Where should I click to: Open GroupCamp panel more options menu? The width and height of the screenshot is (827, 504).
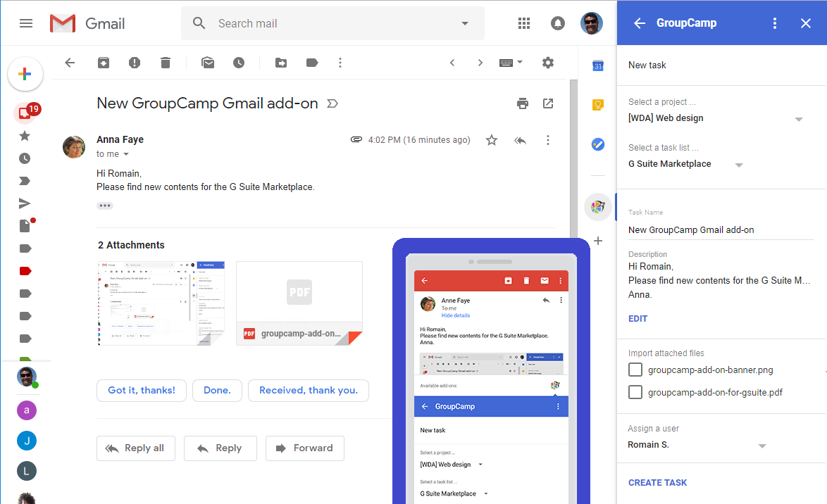click(775, 23)
